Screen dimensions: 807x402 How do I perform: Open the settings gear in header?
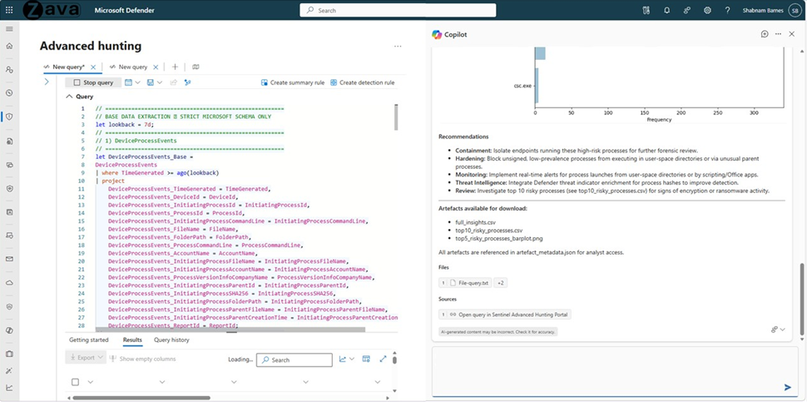707,10
